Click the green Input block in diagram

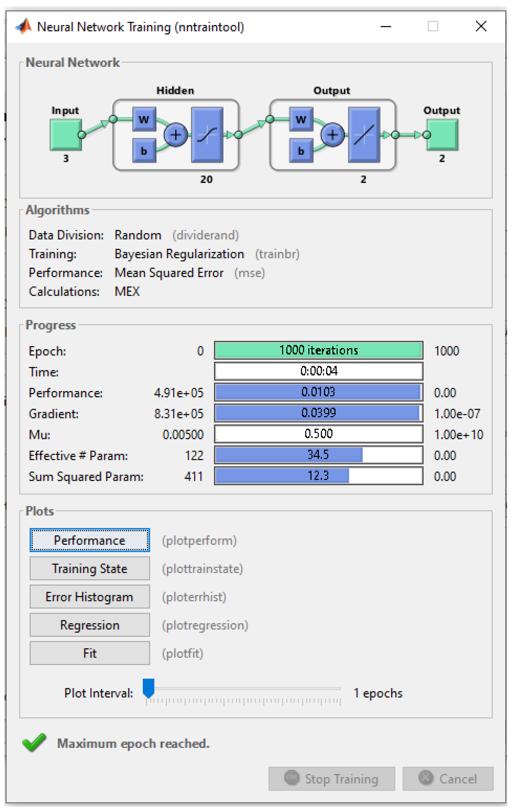click(x=65, y=135)
